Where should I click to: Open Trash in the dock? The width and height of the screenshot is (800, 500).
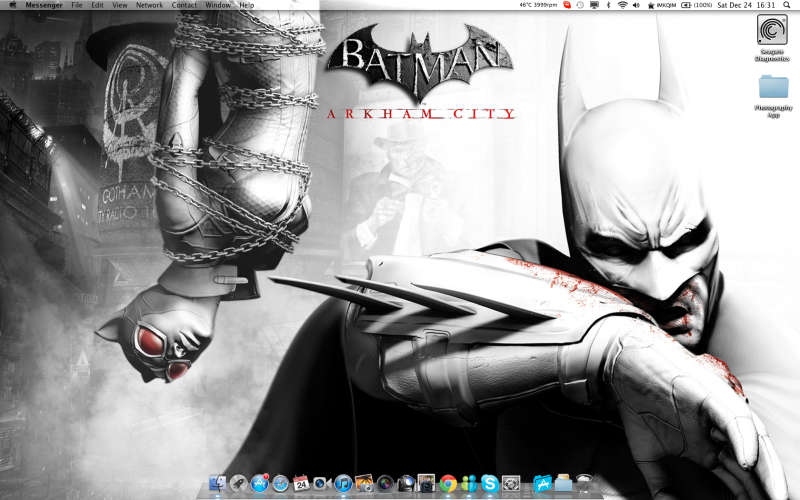point(585,483)
